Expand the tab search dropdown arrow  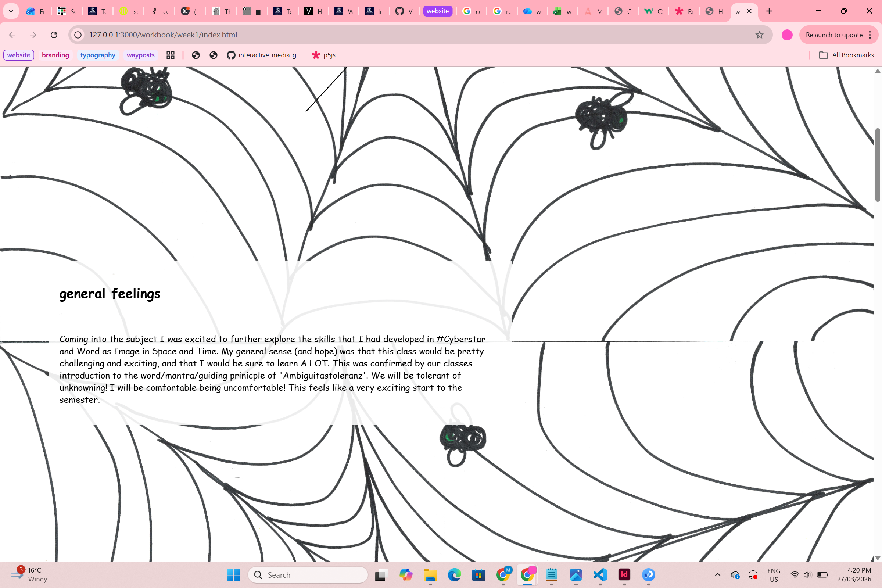pyautogui.click(x=11, y=11)
